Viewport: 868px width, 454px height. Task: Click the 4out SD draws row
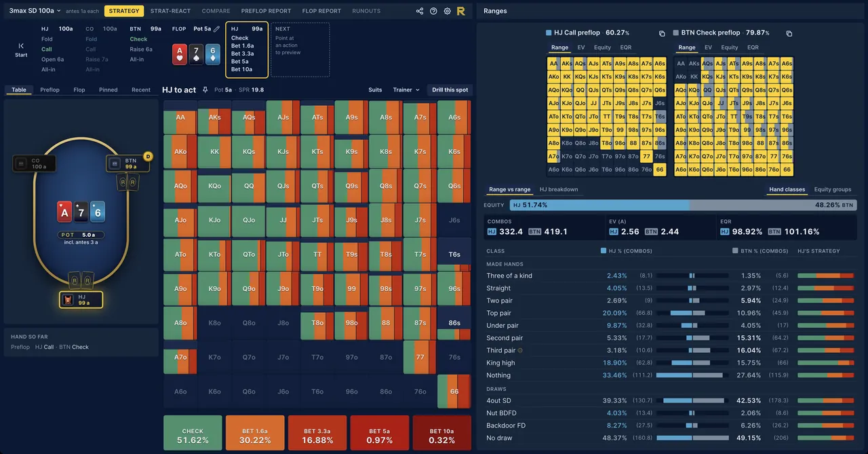click(x=670, y=400)
